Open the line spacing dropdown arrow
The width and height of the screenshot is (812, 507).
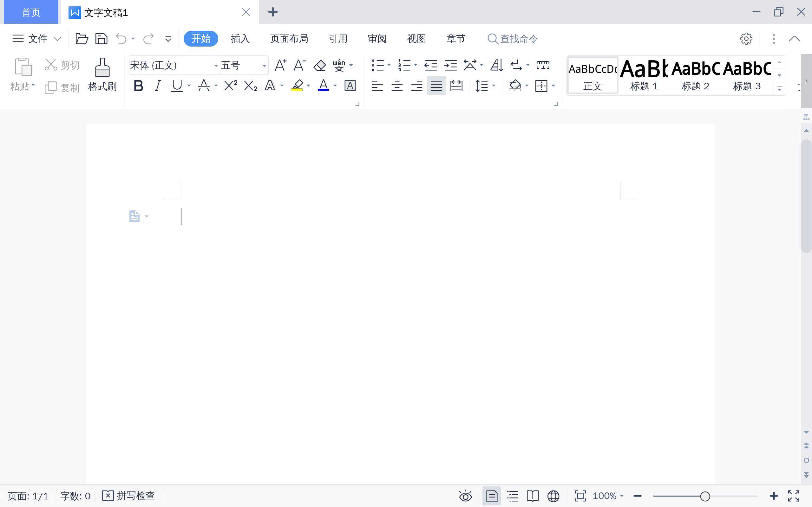[x=494, y=86]
